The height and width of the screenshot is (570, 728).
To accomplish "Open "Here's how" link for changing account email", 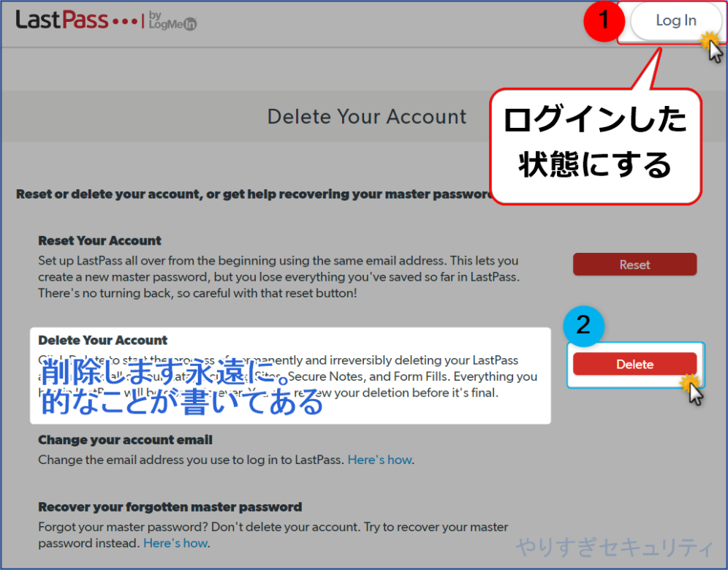I will click(x=380, y=460).
